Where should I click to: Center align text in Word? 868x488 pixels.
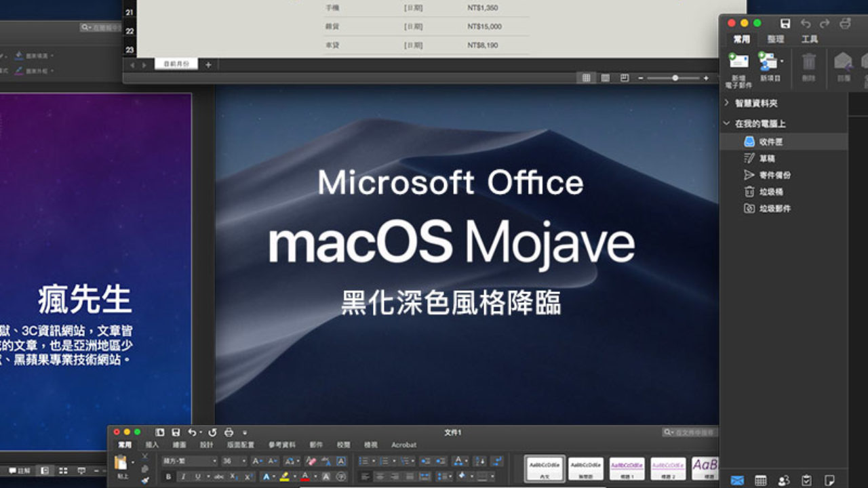(x=380, y=476)
